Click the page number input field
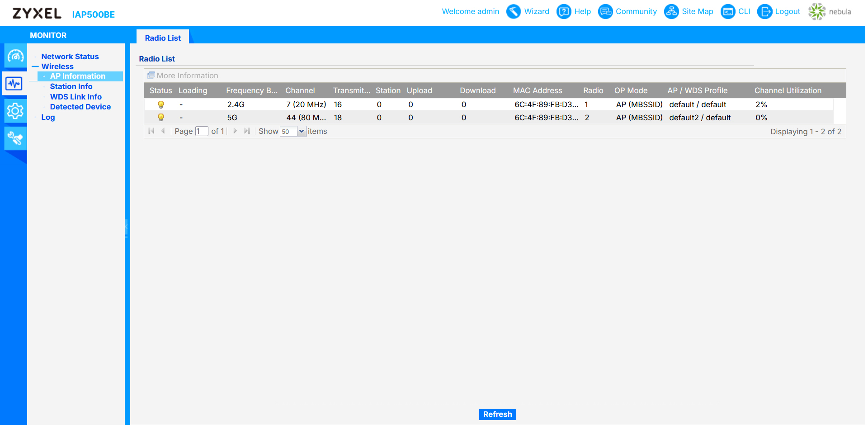This screenshot has height=425, width=868. (x=202, y=132)
